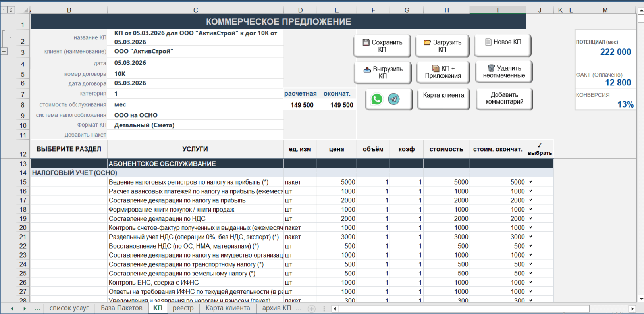Open the База Пакетов sheet tab
This screenshot has height=314, width=644.
tap(121, 308)
